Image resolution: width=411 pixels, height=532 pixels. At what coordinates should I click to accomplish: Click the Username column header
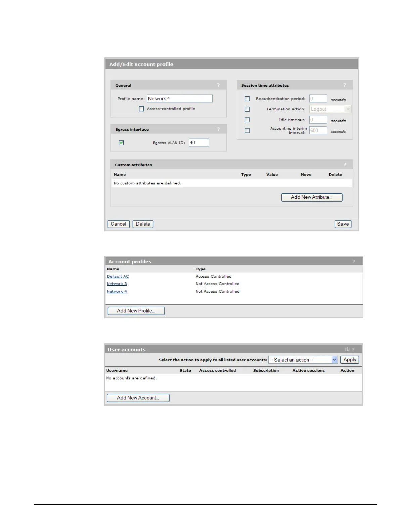[x=117, y=371]
